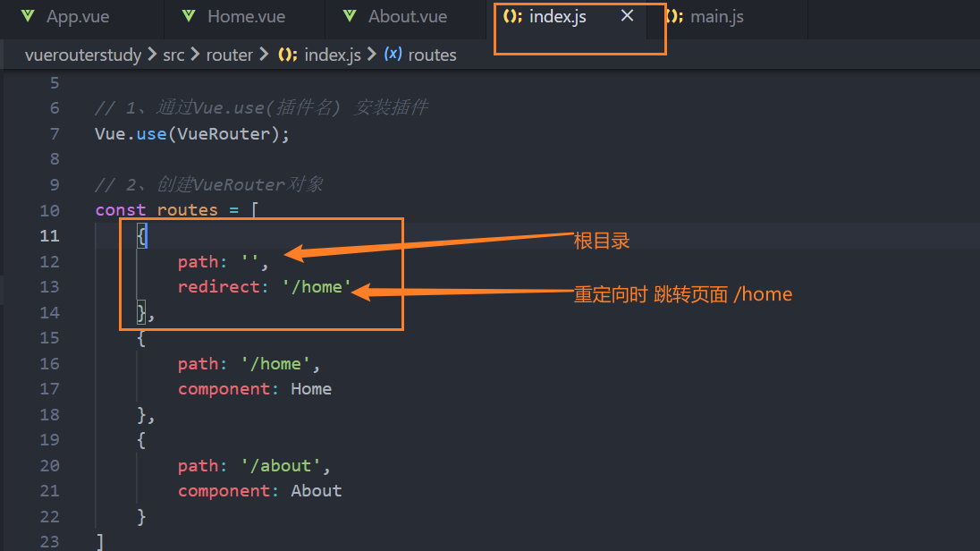980x551 pixels.
Task: Select line number 10 in the gutter
Action: (x=49, y=210)
